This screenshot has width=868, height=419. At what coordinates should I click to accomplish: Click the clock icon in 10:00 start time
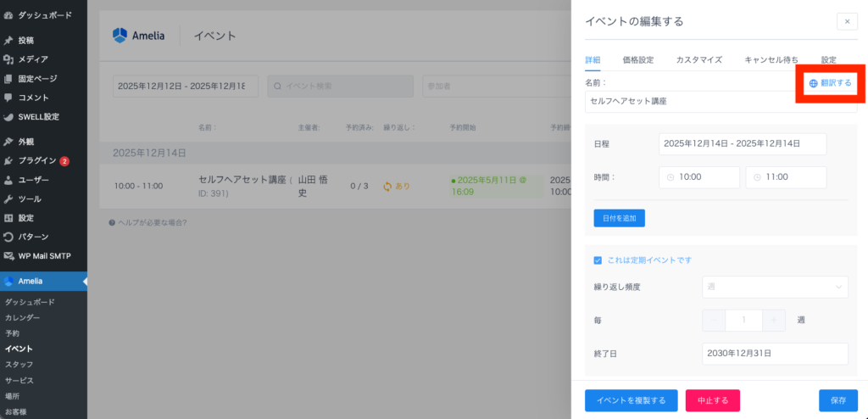click(x=670, y=177)
